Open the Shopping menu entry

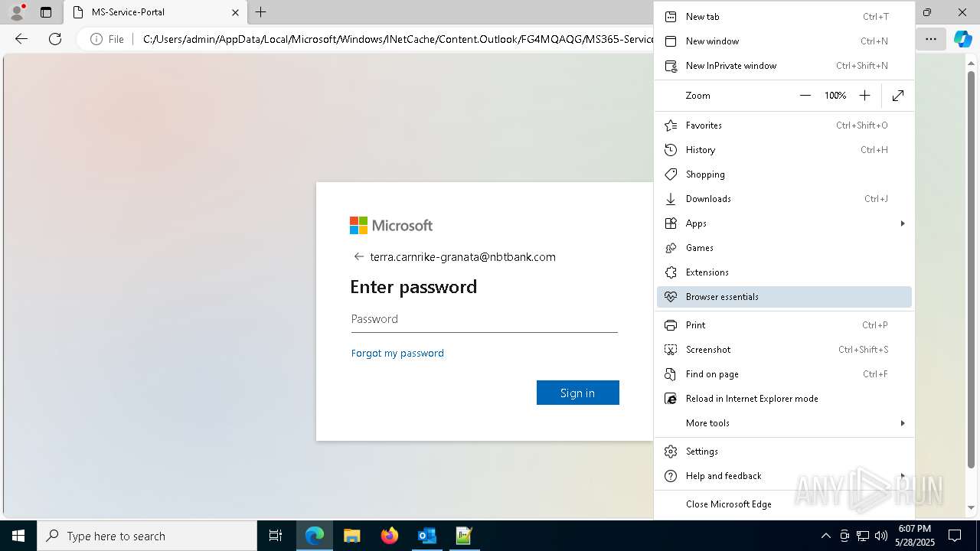[784, 174]
